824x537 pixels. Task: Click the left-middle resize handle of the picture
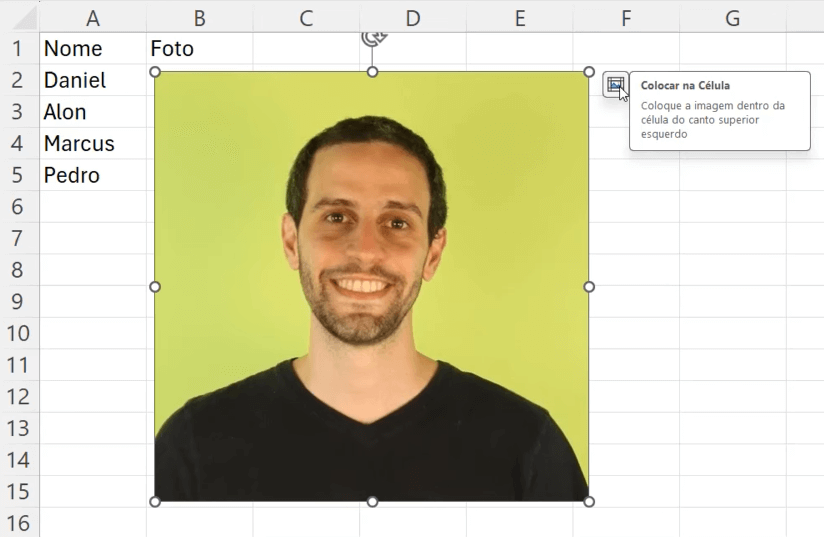(x=155, y=287)
